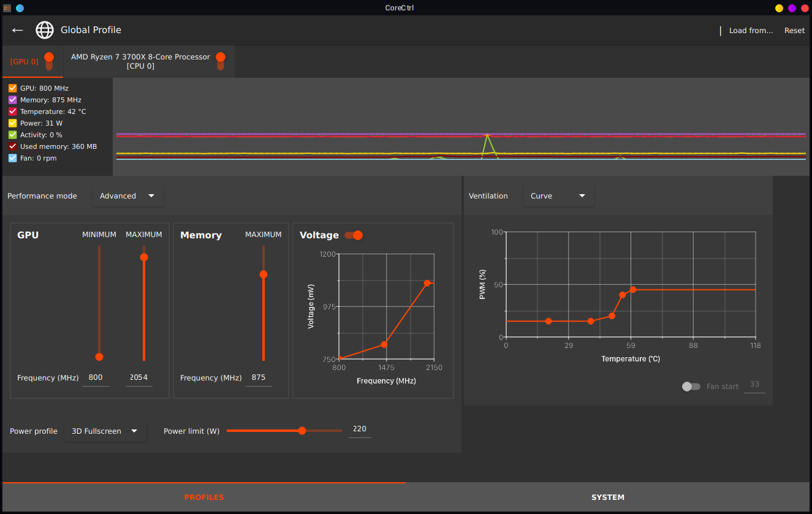Hide the Fan sensor from the graph

pos(12,157)
